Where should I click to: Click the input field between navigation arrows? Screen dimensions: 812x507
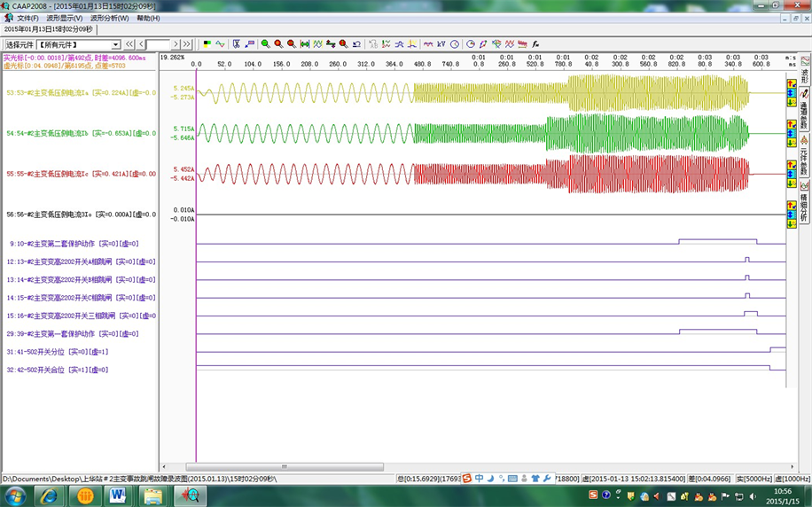[158, 44]
